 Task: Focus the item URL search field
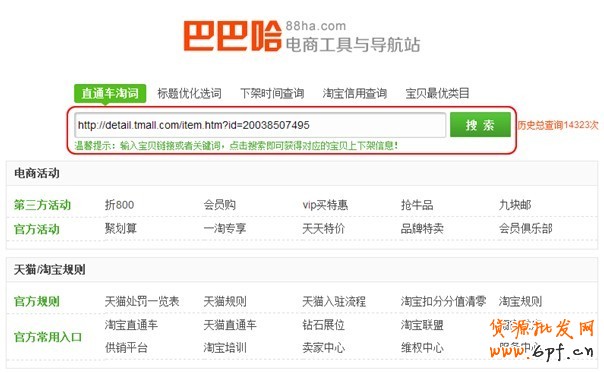260,125
